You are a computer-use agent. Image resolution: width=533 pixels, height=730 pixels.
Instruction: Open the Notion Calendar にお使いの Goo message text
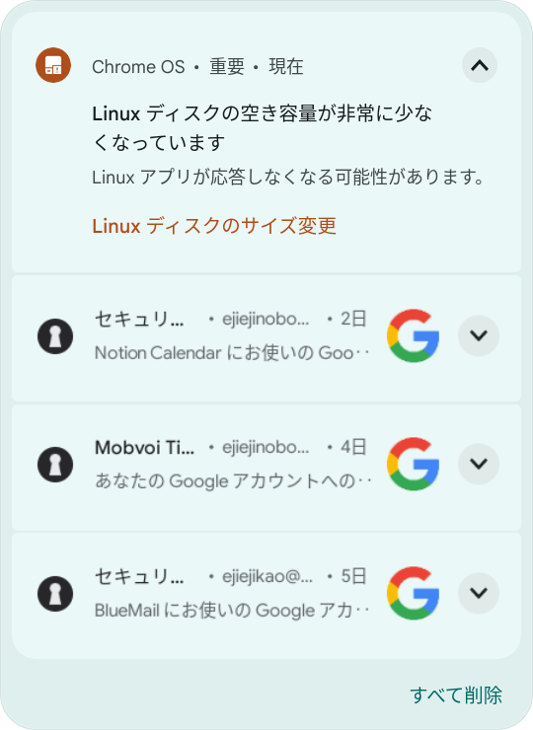coord(231,353)
